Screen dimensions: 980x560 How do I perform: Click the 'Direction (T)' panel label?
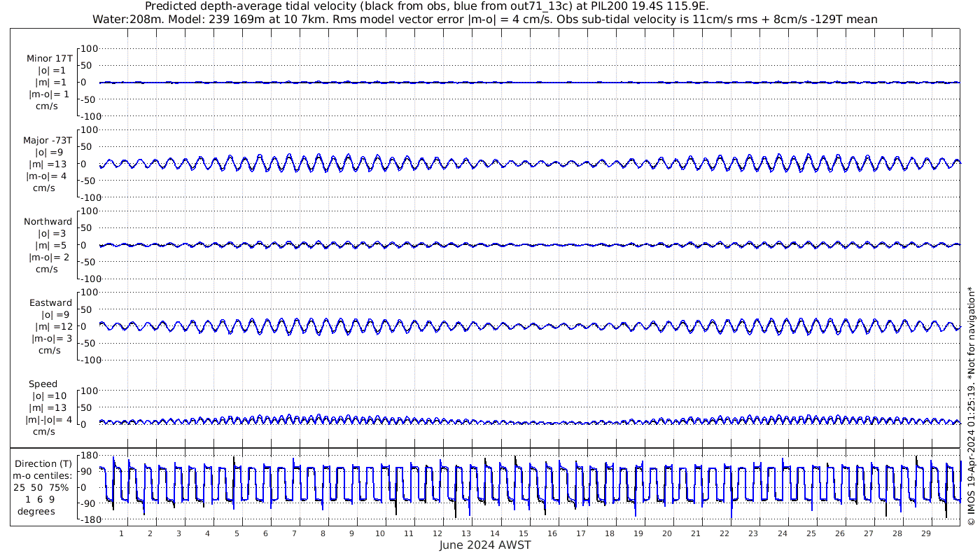tap(43, 463)
